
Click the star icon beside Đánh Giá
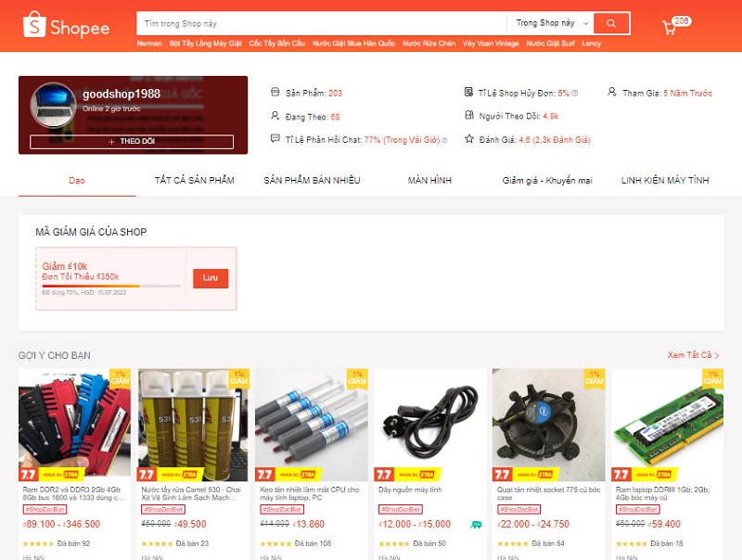pos(469,138)
